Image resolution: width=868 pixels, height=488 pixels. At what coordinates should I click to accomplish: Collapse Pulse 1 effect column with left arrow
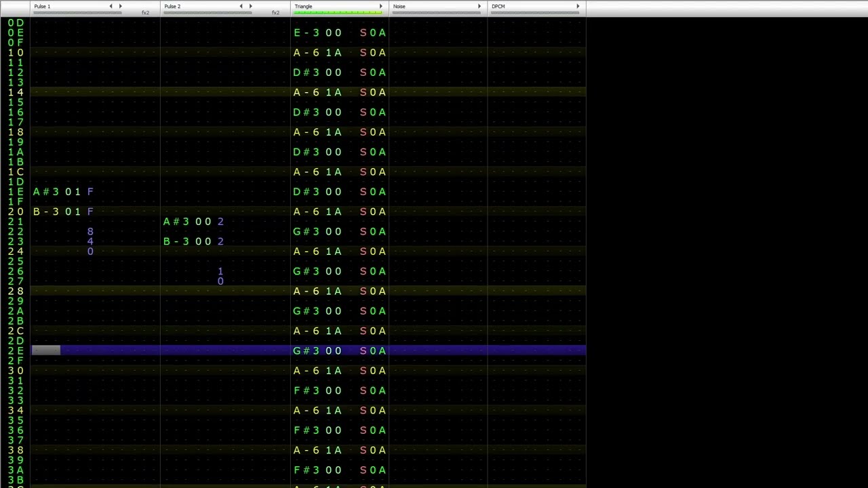(x=111, y=6)
